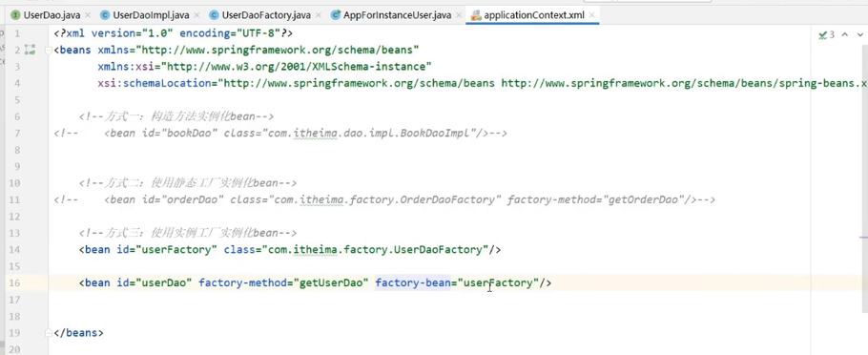Click the class icon on UserDaoImpl.java tab
Screen dimensions: 868x355
105,15
